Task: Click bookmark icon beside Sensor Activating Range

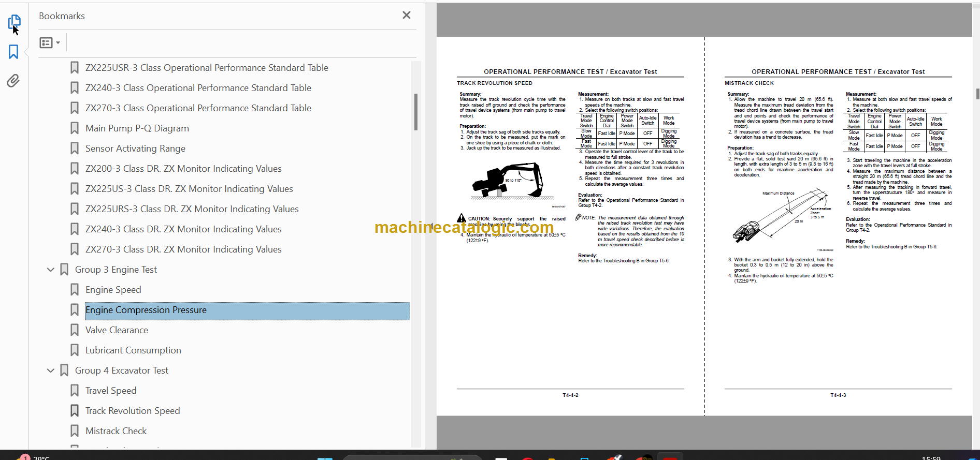Action: [x=75, y=149]
